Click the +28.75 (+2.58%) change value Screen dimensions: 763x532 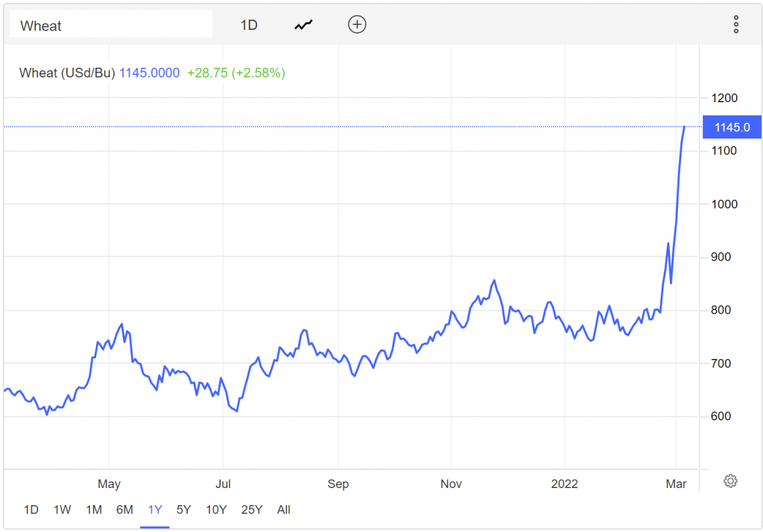[x=236, y=73]
